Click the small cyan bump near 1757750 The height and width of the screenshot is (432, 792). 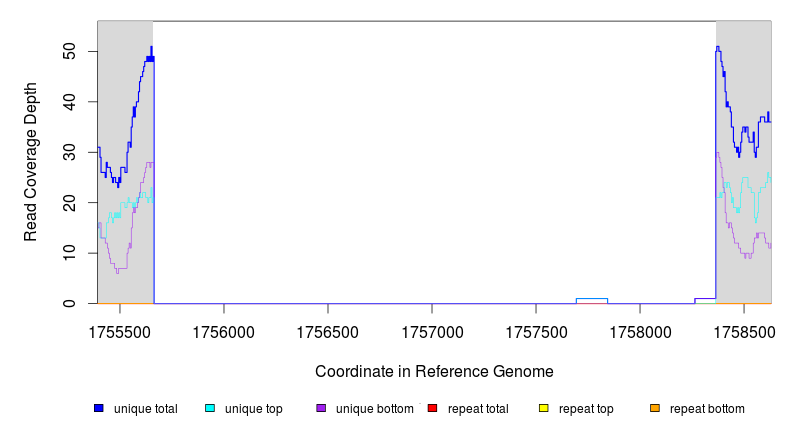point(592,299)
